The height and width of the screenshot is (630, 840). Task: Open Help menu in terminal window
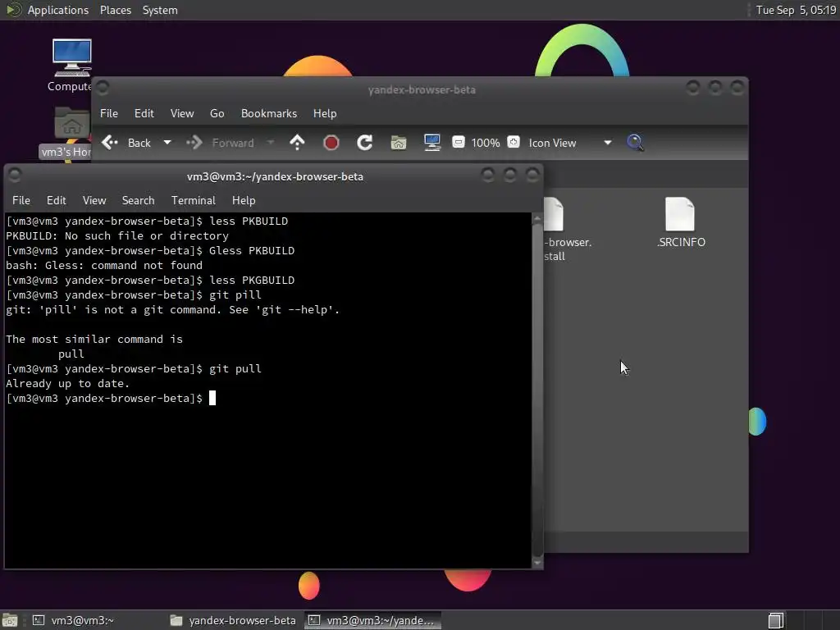pos(244,200)
